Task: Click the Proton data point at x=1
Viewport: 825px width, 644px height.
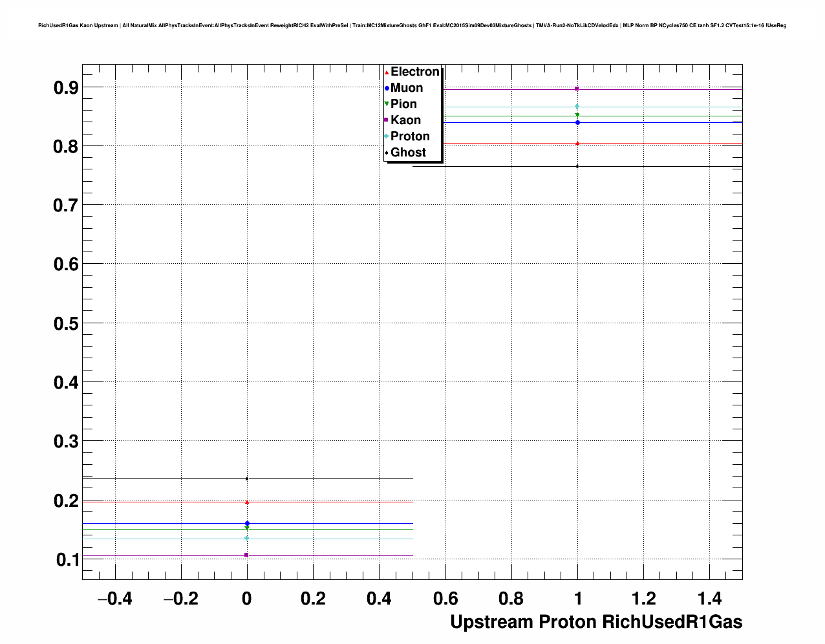Action: [577, 107]
